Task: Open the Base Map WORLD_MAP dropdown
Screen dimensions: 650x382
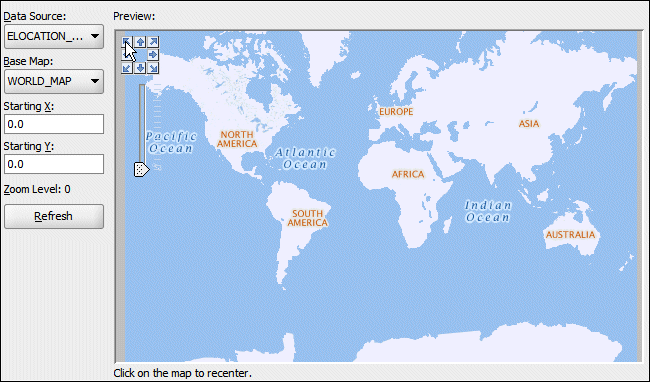Action: (54, 81)
